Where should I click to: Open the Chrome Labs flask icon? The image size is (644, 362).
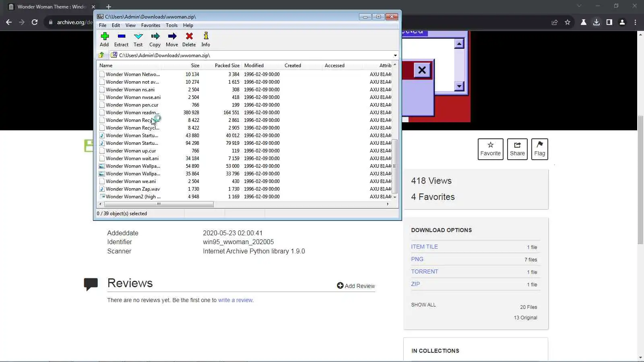pos(584,22)
